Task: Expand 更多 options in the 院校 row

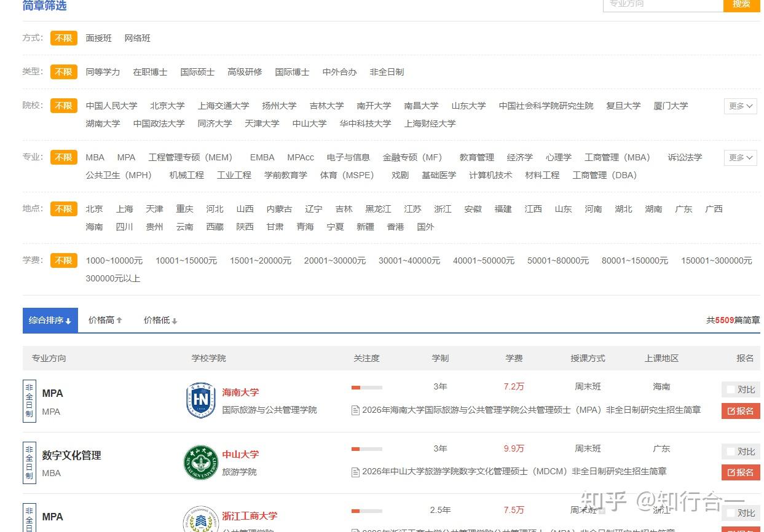Action: coord(739,106)
